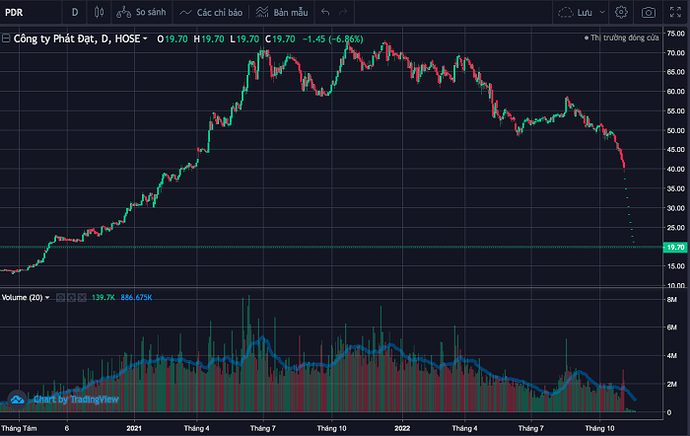The height and width of the screenshot is (436, 690).
Task: Open the dropdown arrow next to Lưu
Action: (603, 12)
